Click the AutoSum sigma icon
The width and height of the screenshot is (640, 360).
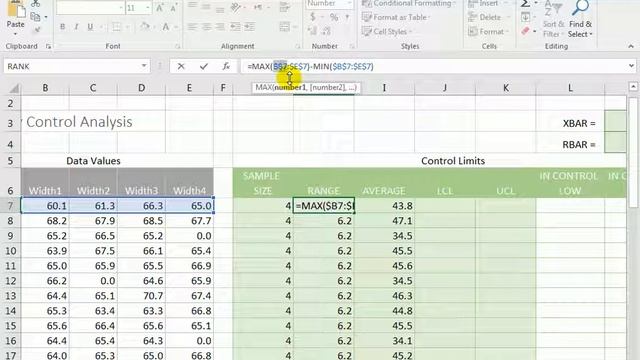526,4
